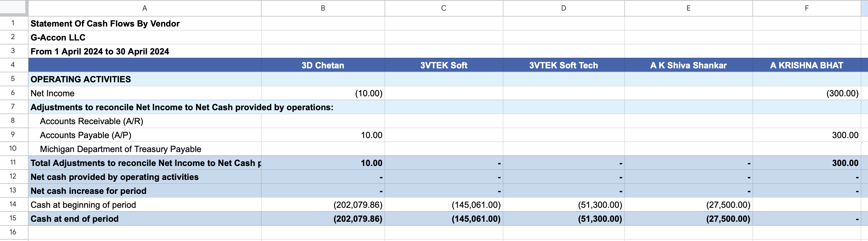Click the 'OPERATING ACTIVITIES' cell
This screenshot has height=241, width=868.
[144, 79]
